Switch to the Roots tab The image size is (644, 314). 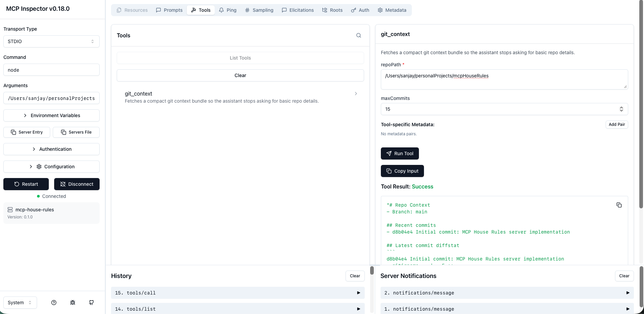click(332, 10)
